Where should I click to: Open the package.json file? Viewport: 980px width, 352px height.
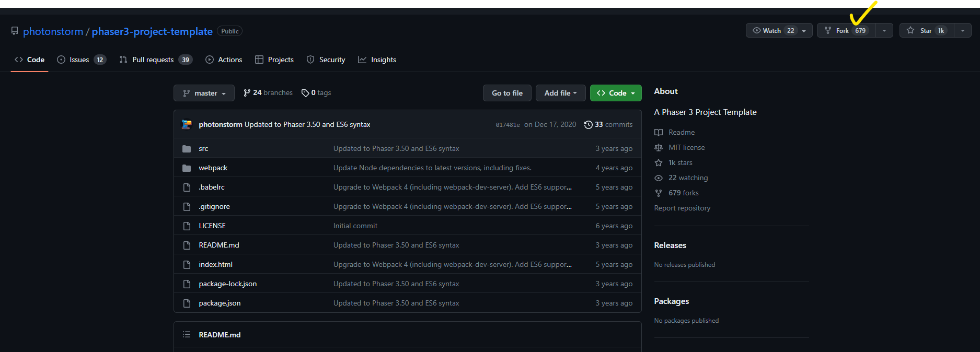coord(220,303)
